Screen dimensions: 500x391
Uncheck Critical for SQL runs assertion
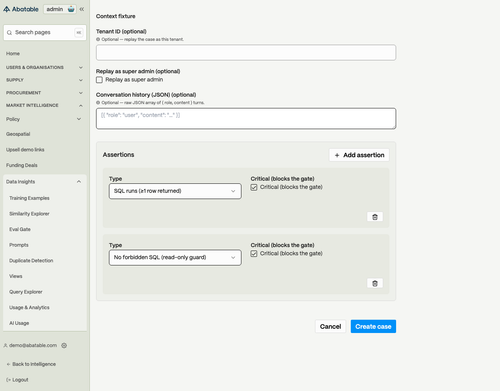[254, 187]
